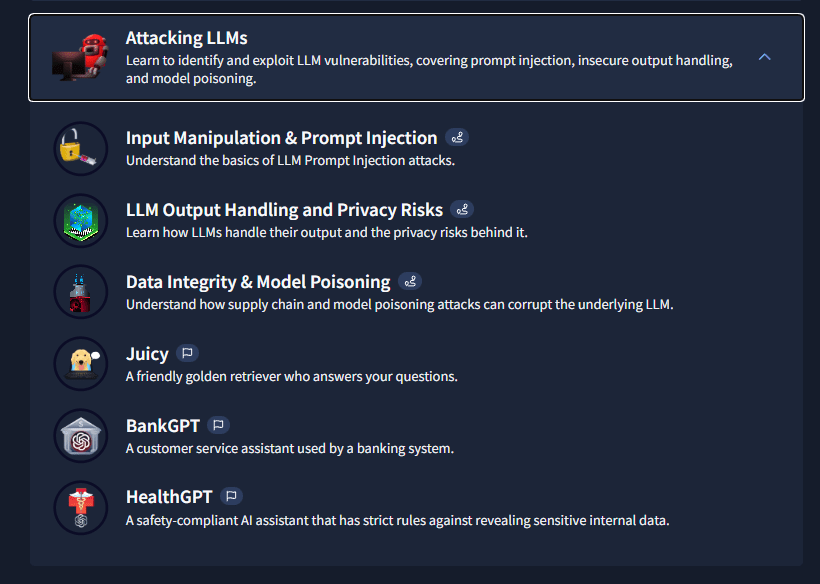The height and width of the screenshot is (584, 820).
Task: Open the BankGPT challenge title
Action: (163, 426)
